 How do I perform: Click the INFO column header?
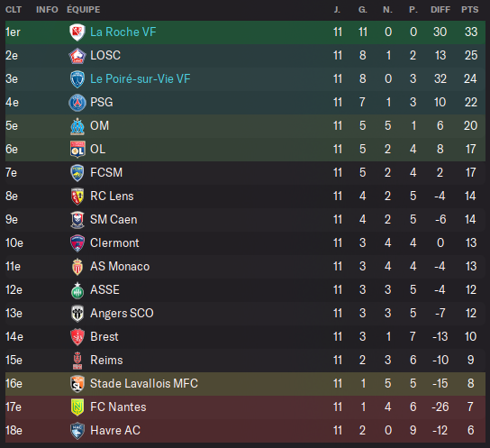47,10
